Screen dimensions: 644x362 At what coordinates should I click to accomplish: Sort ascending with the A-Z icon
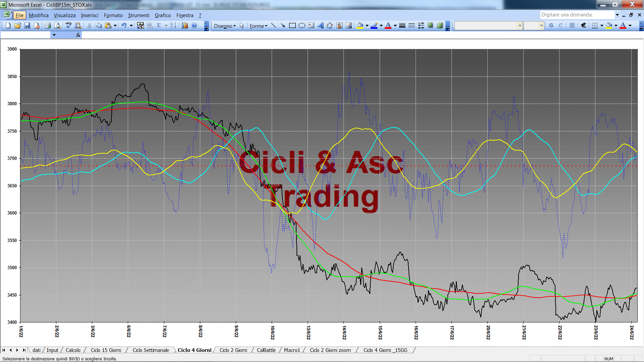click(173, 26)
